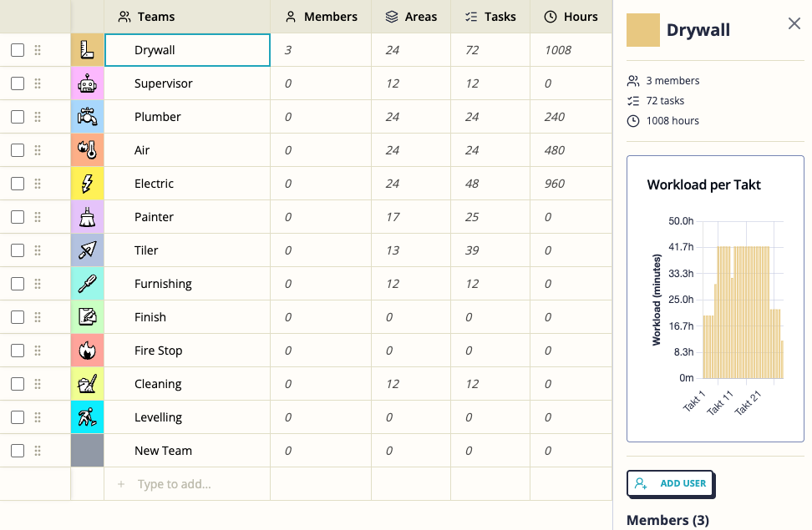
Task: Click the 72 tasks summary line
Action: pos(656,100)
